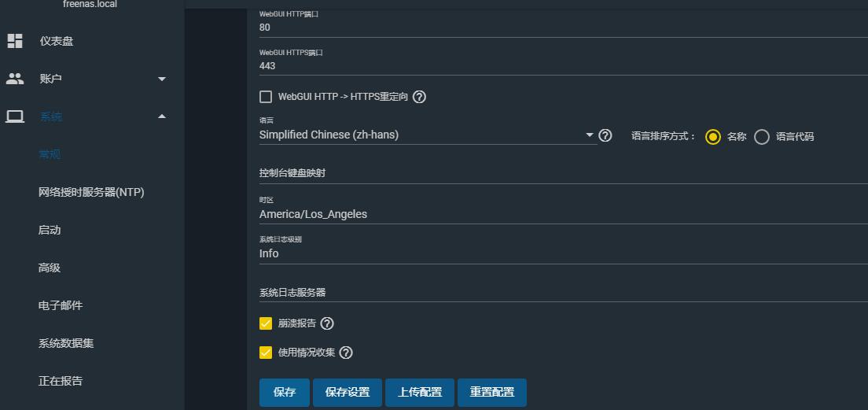868x410 pixels.
Task: Enable WebGUI HTTP to HTTPS redirect checkbox
Action: [266, 97]
